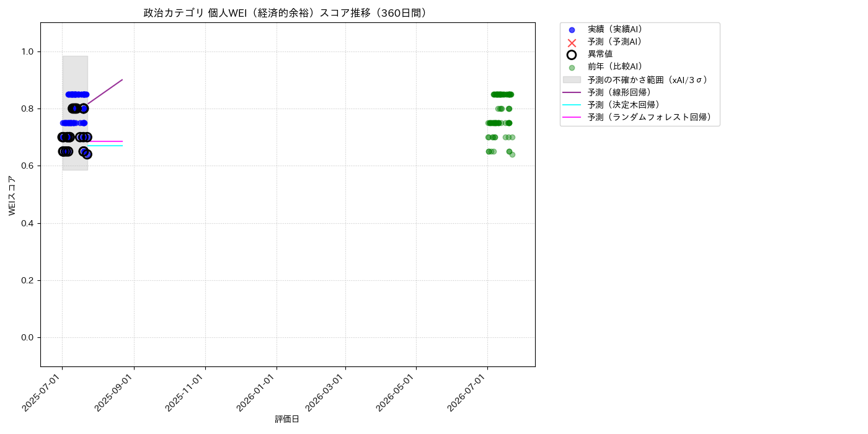Click the end of the purple regression line
This screenshot has height=434, width=868.
[x=122, y=80]
